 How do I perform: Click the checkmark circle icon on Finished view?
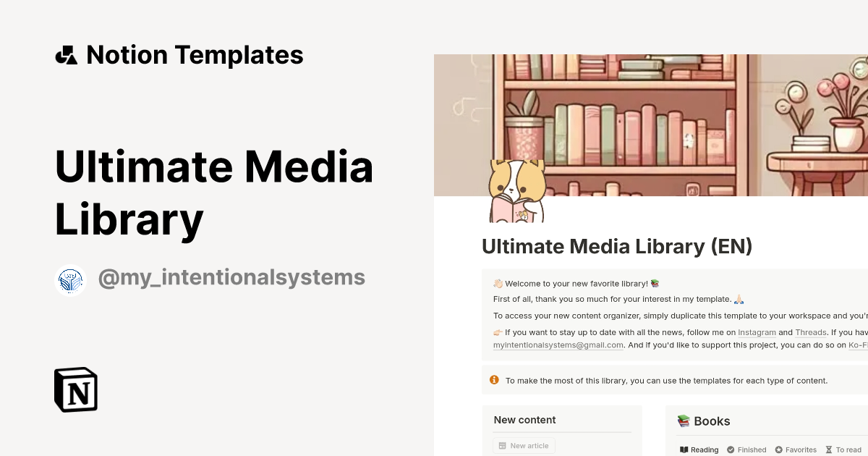729,449
